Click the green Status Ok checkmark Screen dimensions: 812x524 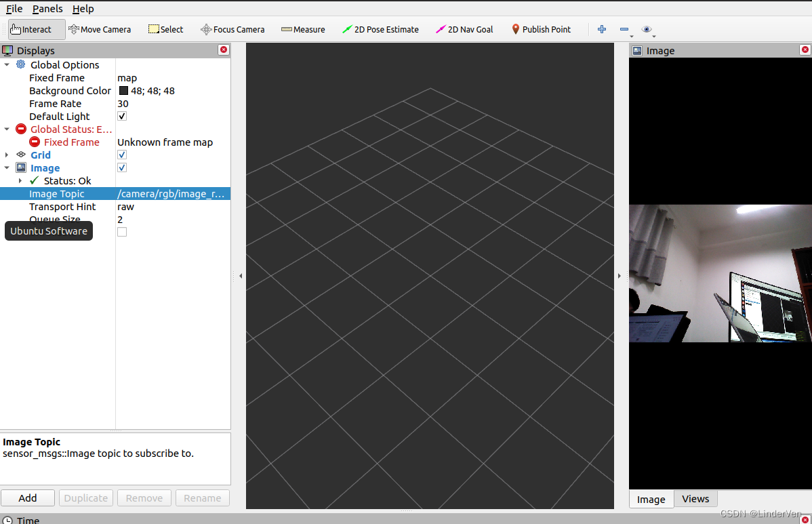pos(34,180)
